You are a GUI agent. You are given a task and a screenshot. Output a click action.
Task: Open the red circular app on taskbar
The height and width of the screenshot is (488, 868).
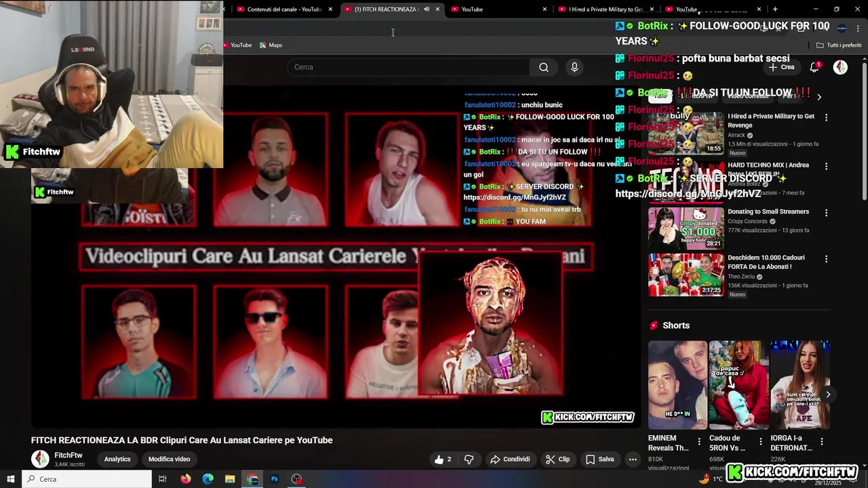tap(297, 479)
